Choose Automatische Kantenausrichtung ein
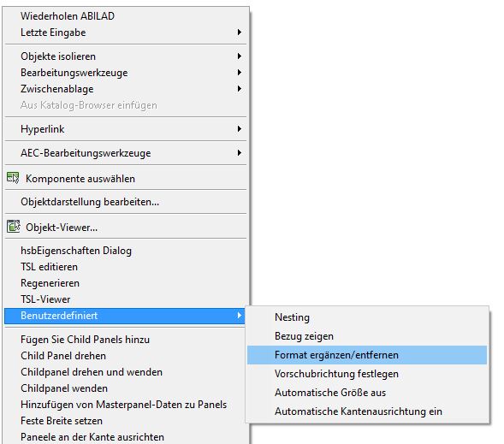Image resolution: width=504 pixels, height=444 pixels. pyautogui.click(x=367, y=411)
